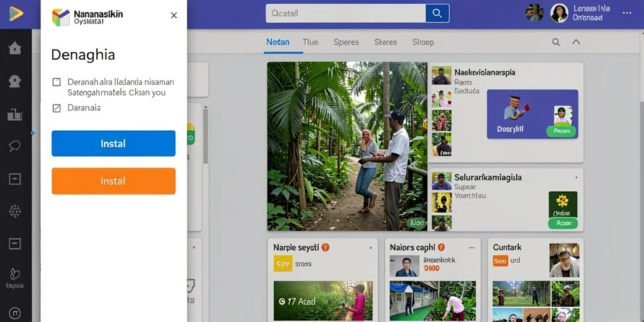
Task: Click the globe icon in sidebar
Action: [x=15, y=211]
